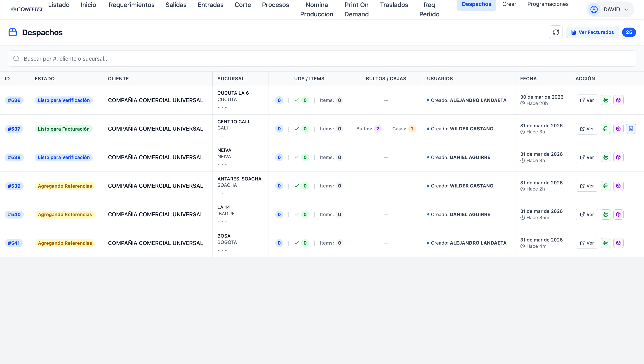Click the purple package icon for #538
Viewport: 644px width, 364px height.
[618, 157]
